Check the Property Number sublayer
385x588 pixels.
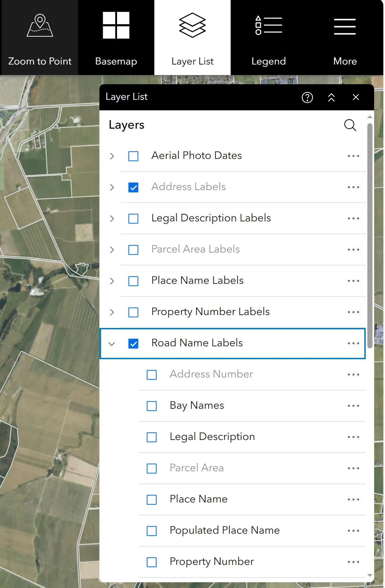[152, 562]
